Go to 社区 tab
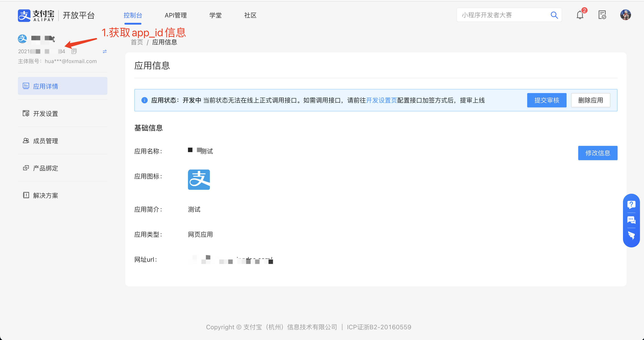Screen dimensions: 644x340 coord(250,15)
